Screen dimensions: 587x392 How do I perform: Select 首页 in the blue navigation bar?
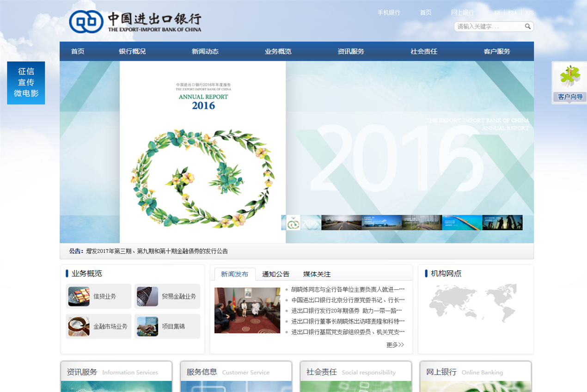[x=78, y=51]
